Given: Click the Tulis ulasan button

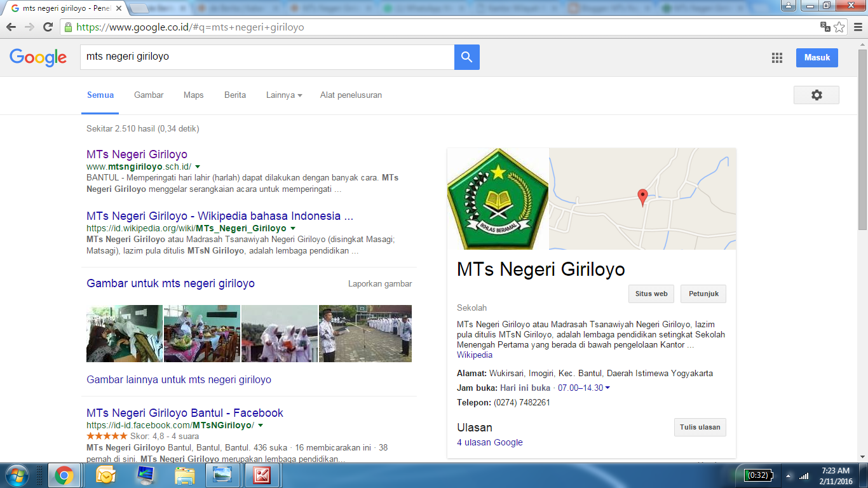Looking at the screenshot, I should [x=700, y=427].
